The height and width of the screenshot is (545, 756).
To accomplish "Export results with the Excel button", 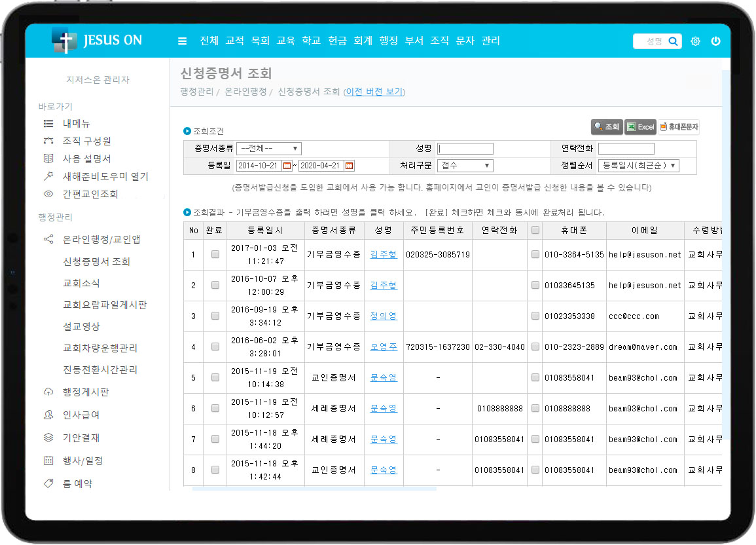I will coord(639,127).
